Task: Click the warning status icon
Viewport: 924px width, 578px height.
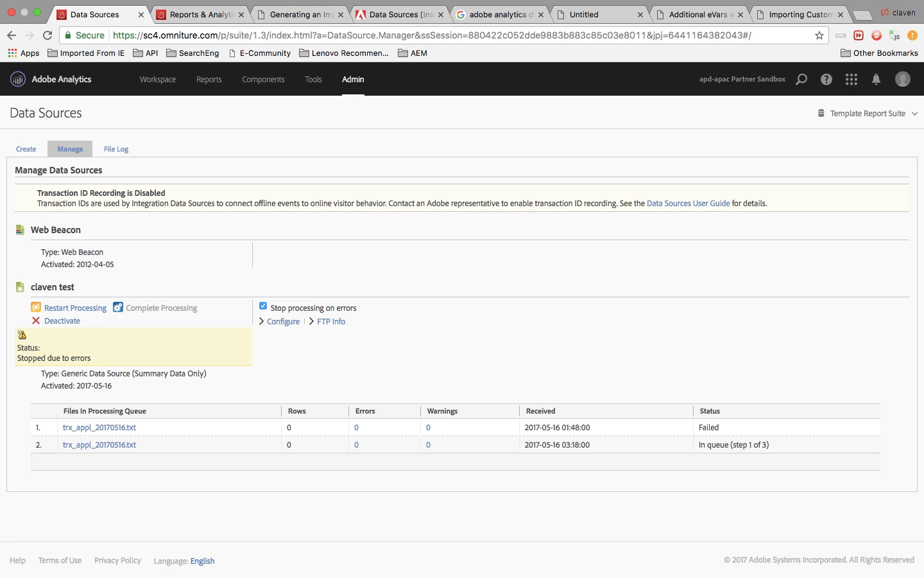Action: pos(22,335)
